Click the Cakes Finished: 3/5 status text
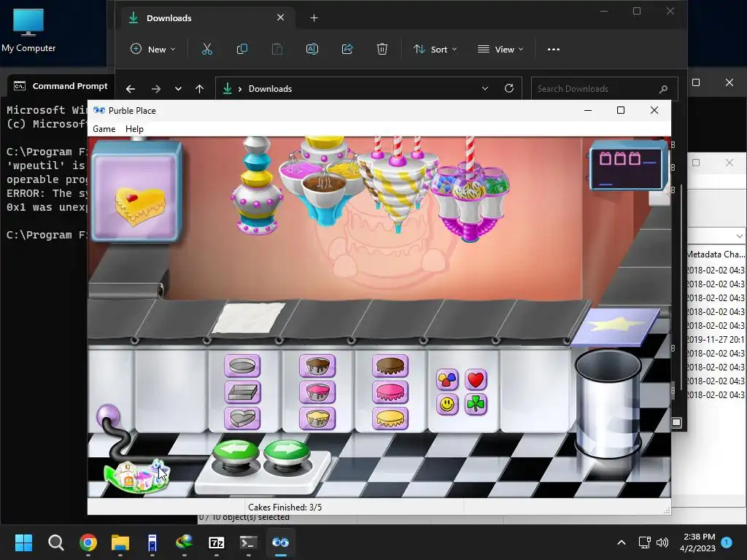The height and width of the screenshot is (560, 747). 285,507
